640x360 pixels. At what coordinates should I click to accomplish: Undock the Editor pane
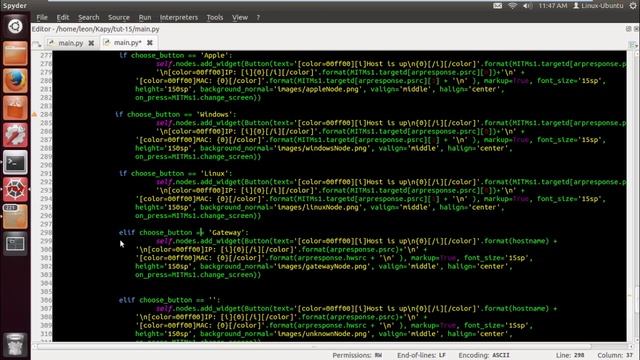click(x=629, y=29)
